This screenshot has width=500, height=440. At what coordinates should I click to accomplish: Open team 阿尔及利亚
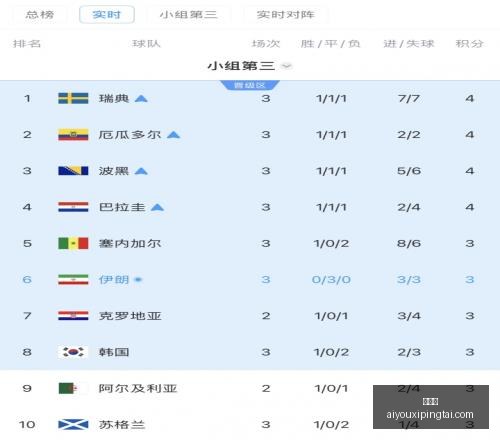click(138, 388)
